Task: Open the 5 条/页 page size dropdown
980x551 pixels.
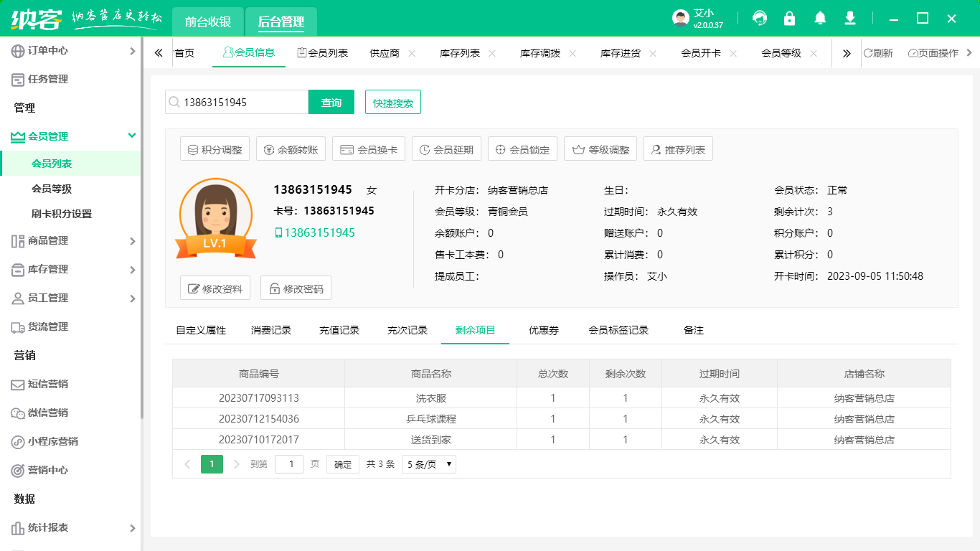Action: tap(428, 464)
